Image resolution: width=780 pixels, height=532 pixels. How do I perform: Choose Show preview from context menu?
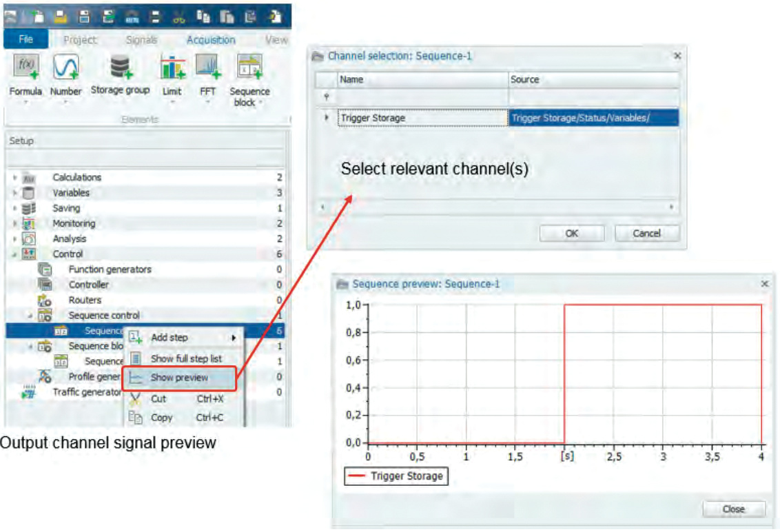click(179, 378)
